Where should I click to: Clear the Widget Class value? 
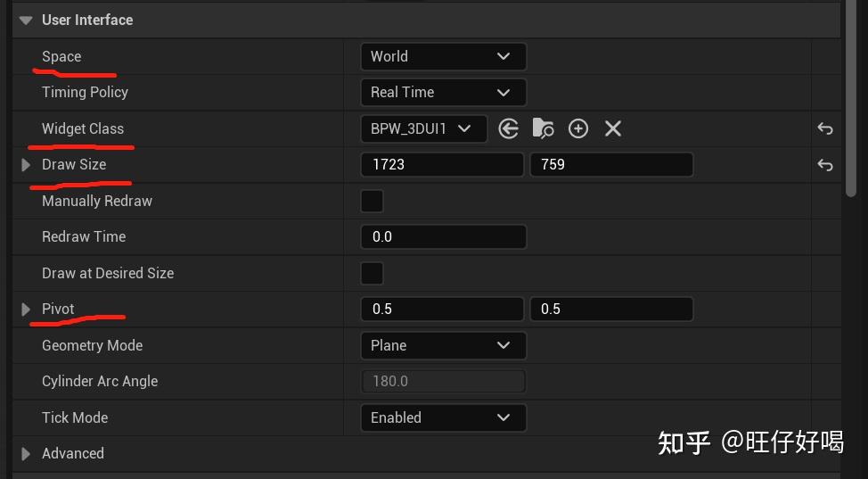coord(613,128)
